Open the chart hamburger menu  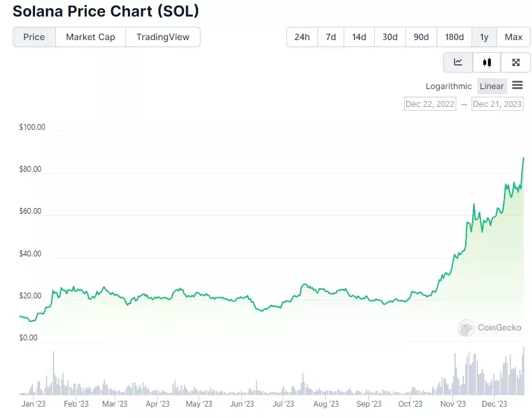point(517,85)
